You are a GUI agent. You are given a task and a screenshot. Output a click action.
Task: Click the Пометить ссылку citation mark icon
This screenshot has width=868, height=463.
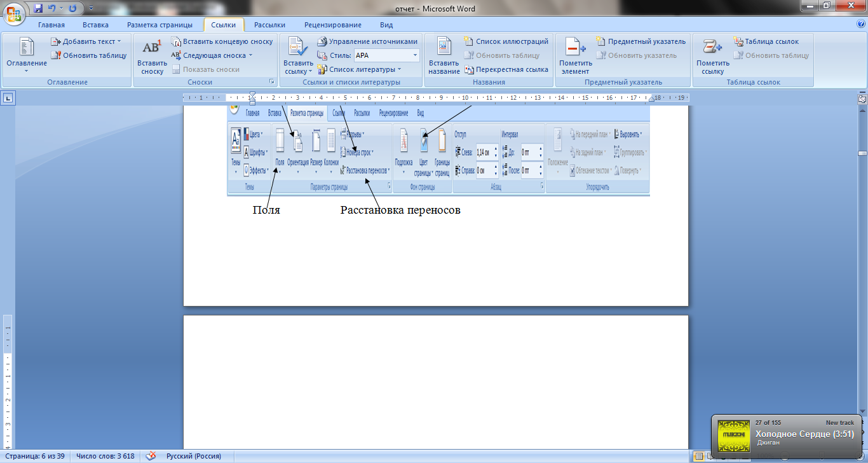(x=712, y=48)
